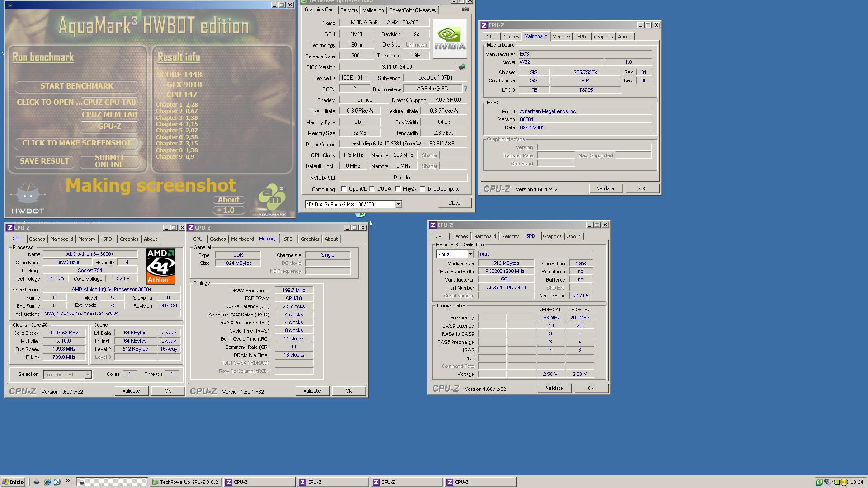Image resolution: width=868 pixels, height=488 pixels.
Task: Click the yellow disc tray icon
Action: 844,482
